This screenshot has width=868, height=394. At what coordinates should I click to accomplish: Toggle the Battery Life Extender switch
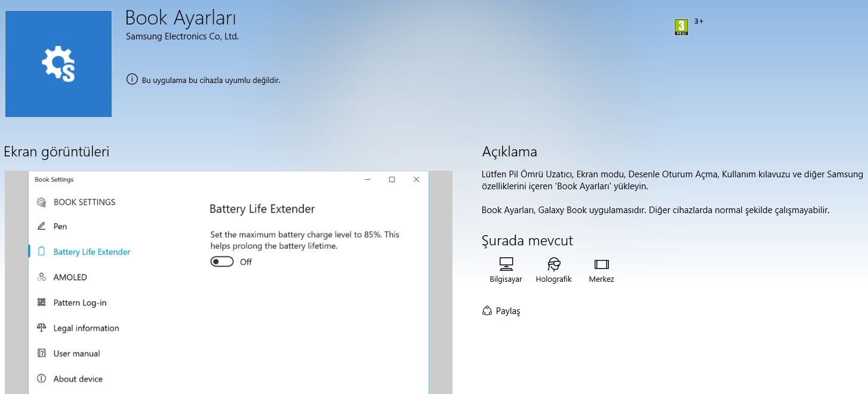tap(221, 261)
